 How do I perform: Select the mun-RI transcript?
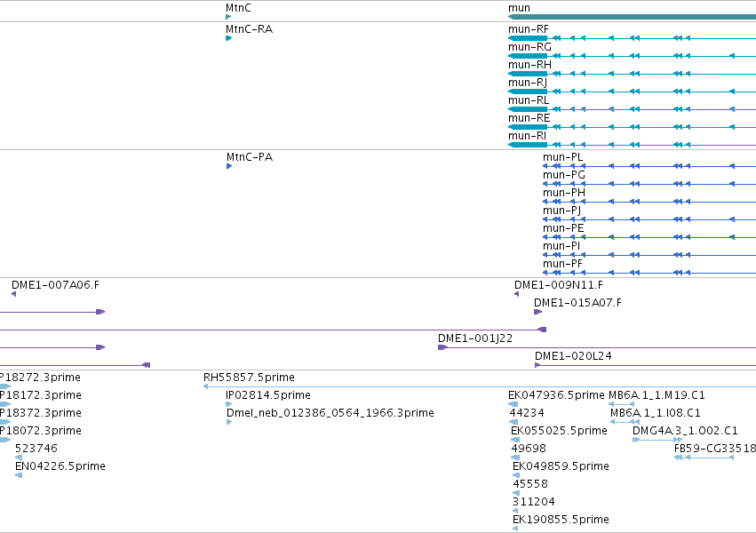tap(633, 145)
